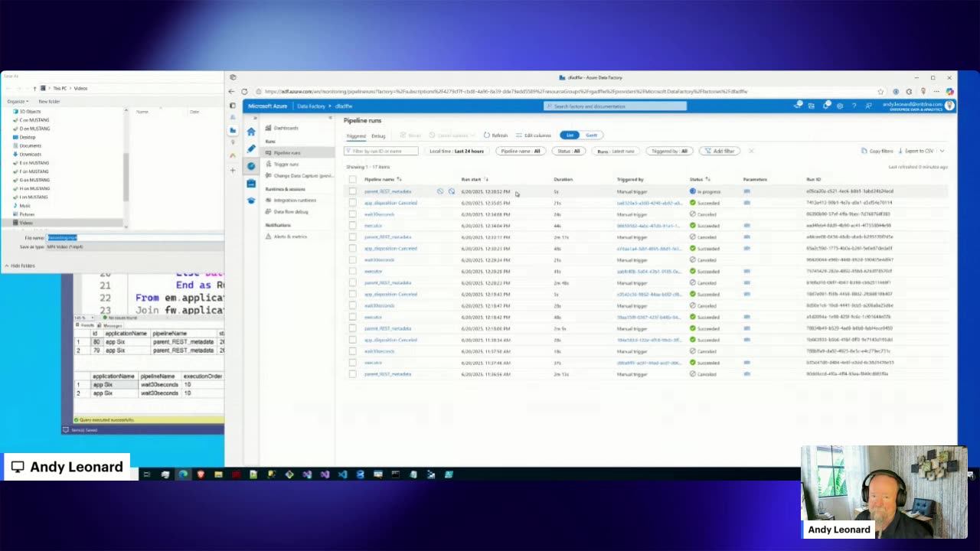View parameters icon for In progress run
980x551 pixels.
click(x=746, y=191)
